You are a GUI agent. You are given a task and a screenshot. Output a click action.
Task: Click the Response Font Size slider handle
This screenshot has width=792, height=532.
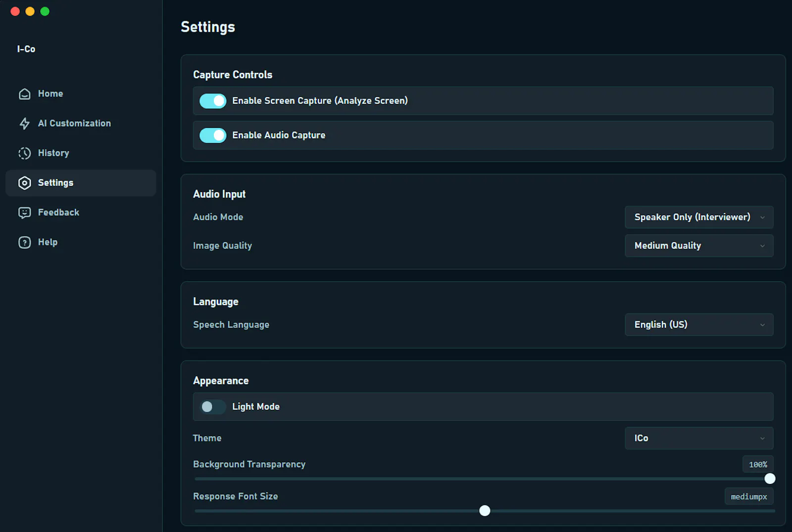pos(485,511)
